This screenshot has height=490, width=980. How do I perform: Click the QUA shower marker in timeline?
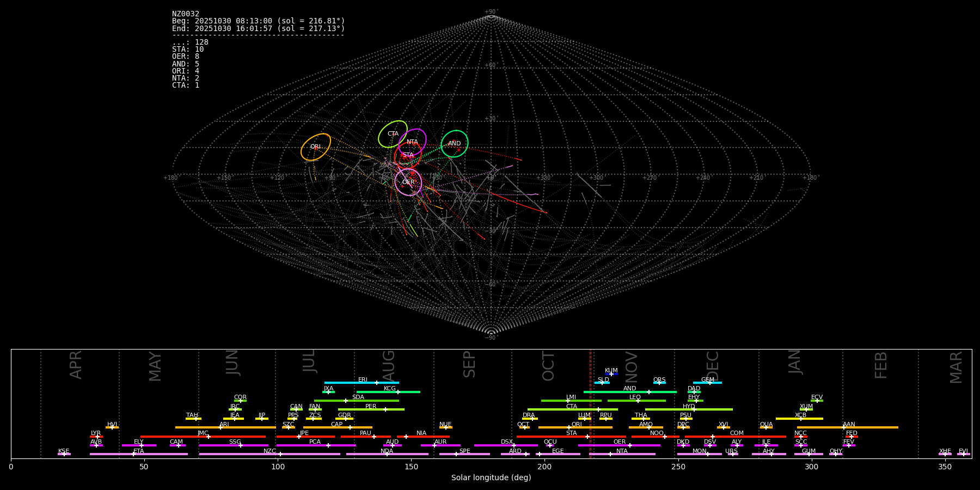click(x=766, y=427)
